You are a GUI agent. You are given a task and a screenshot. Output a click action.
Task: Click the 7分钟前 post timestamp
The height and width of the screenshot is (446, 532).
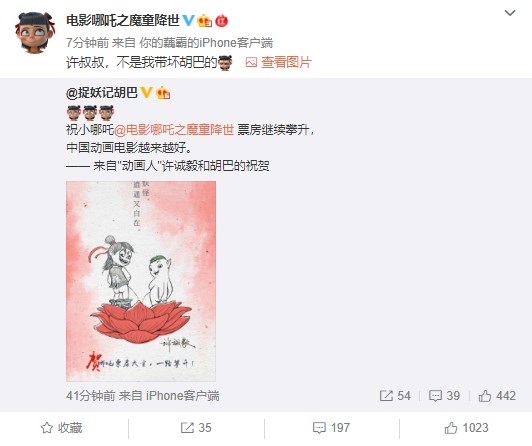click(x=88, y=43)
